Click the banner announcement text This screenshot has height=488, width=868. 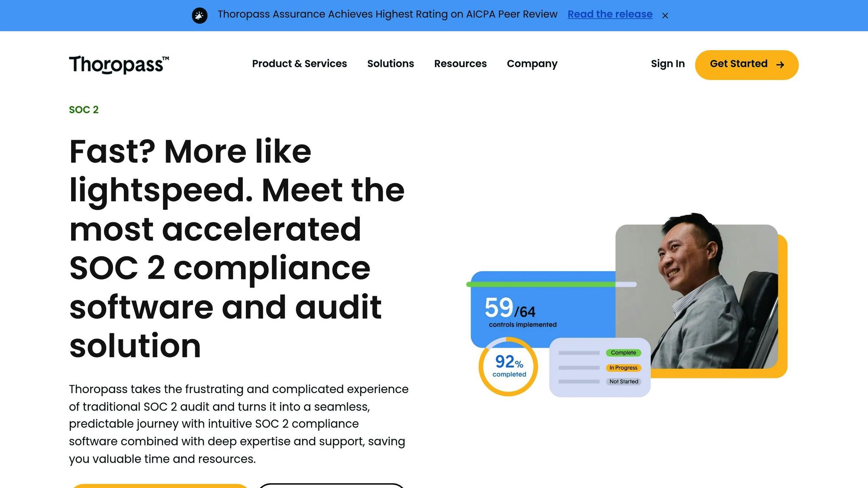tap(387, 14)
